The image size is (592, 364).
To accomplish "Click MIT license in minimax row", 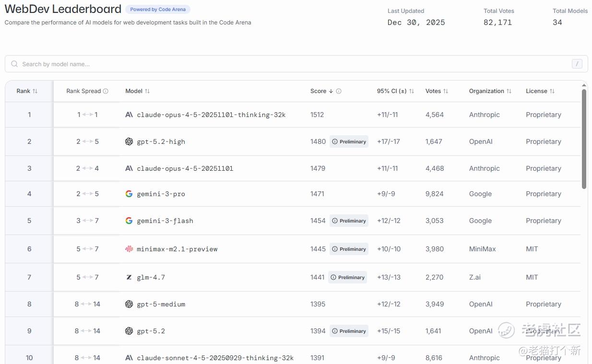I will 532,249.
